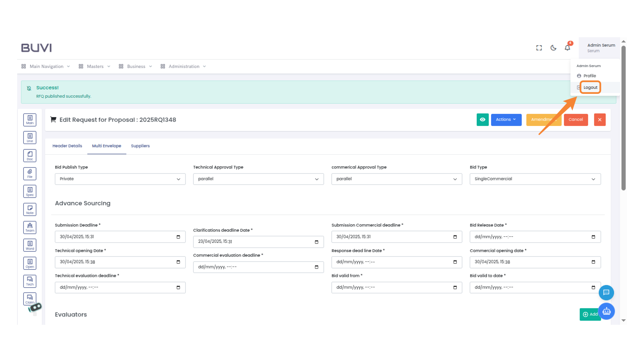Open the Team sidebar icon
The height and width of the screenshot is (362, 644).
pos(30,227)
